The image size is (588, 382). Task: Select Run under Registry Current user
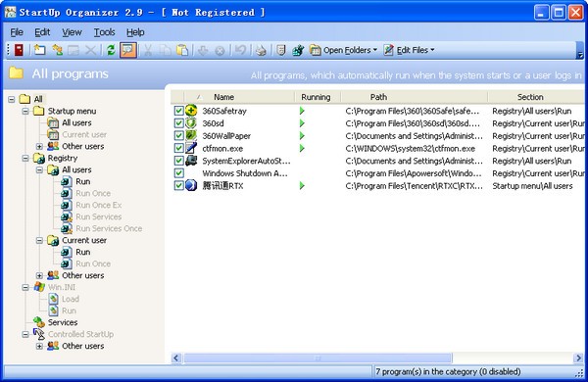pyautogui.click(x=83, y=252)
